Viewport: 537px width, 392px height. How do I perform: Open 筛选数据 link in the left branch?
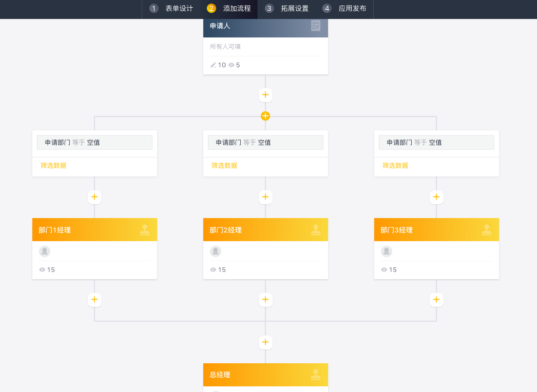(53, 166)
